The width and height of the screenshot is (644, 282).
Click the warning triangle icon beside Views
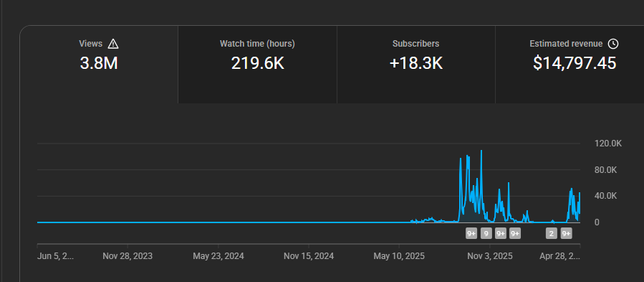click(x=113, y=44)
